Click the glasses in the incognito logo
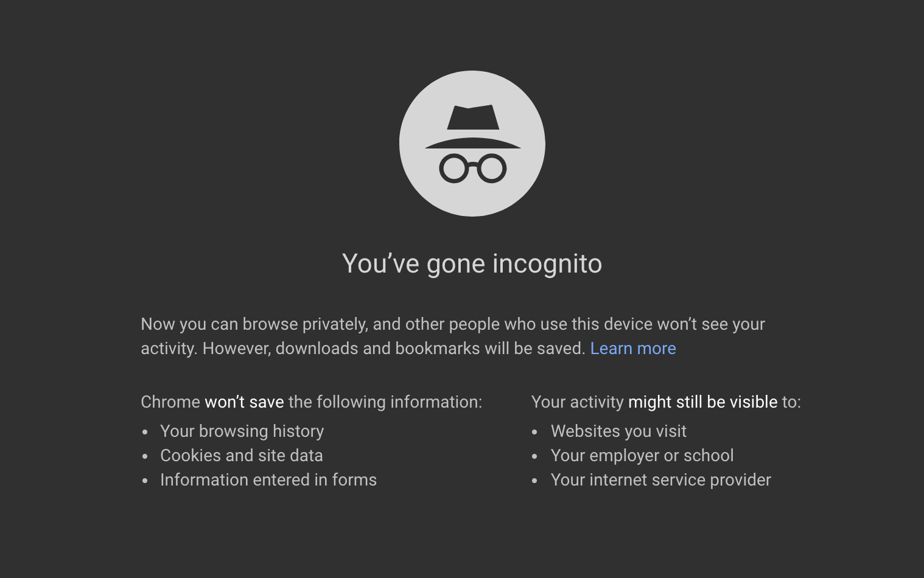Viewport: 924px width, 578px height. pos(473,169)
